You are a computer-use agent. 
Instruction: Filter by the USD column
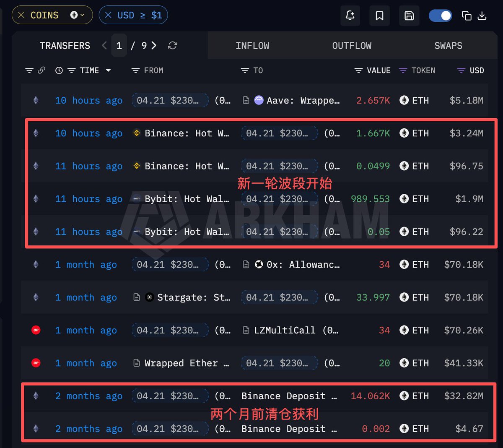click(x=461, y=70)
